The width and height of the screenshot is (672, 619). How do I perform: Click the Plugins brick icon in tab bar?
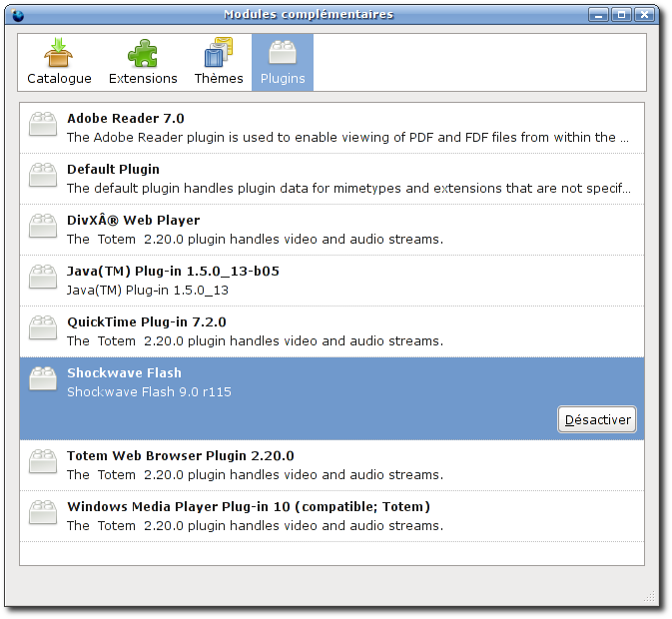[x=283, y=52]
